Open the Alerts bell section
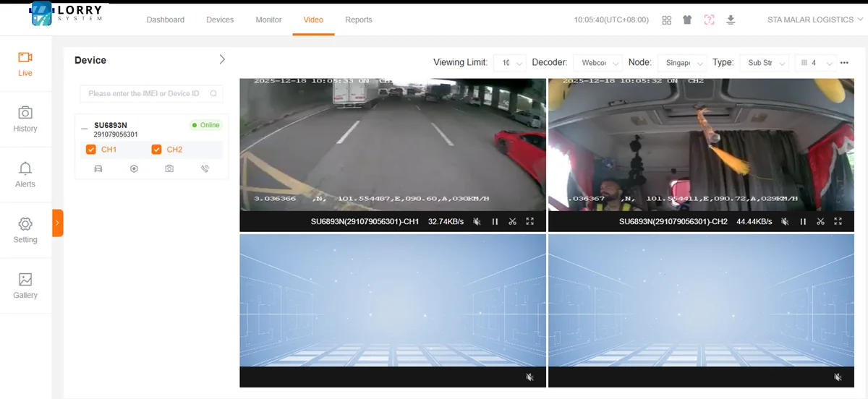 pos(25,175)
